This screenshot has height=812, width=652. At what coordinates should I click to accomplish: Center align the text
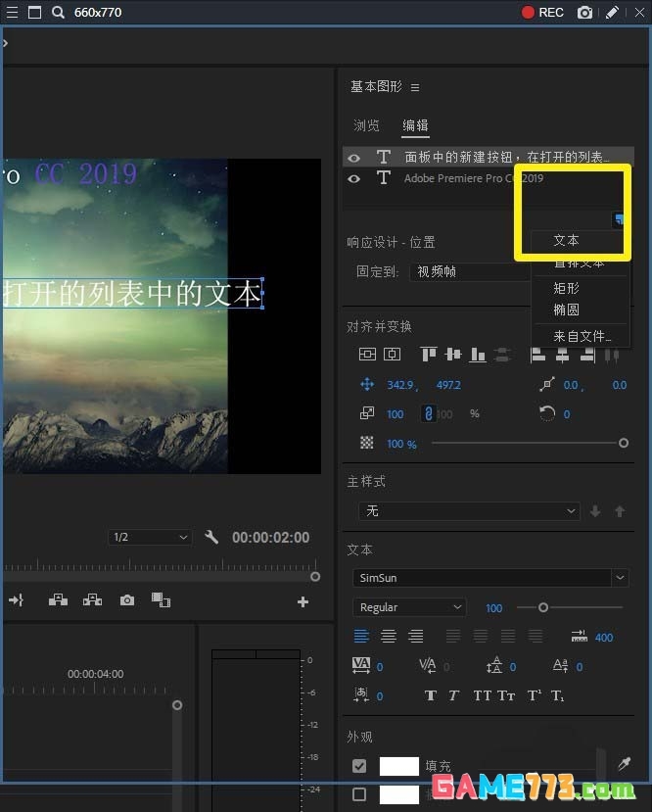tap(388, 636)
